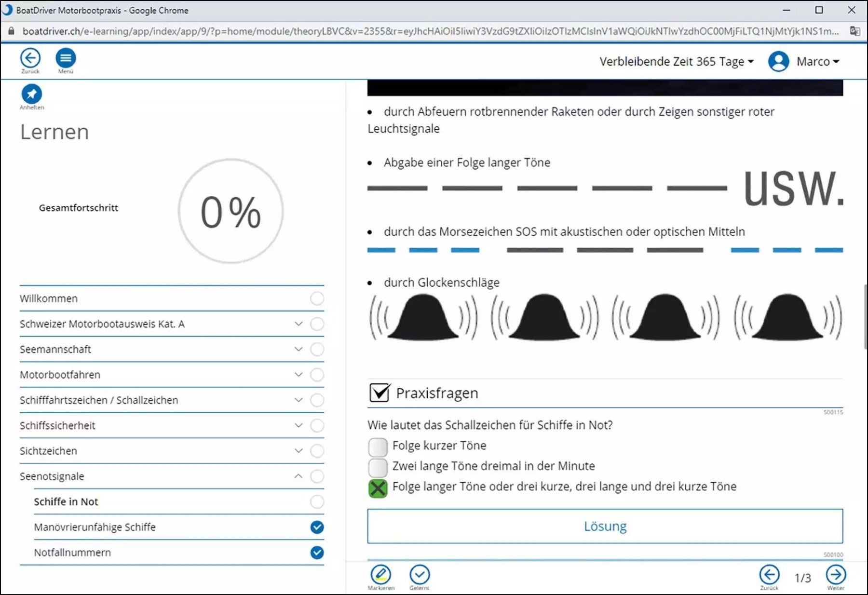868x595 pixels.
Task: Click the Marco user profile avatar
Action: pos(778,61)
